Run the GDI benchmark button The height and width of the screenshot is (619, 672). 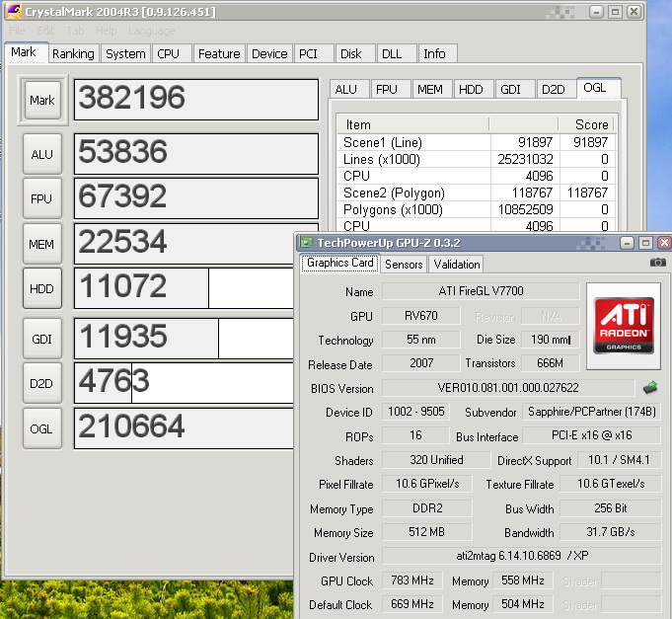pyautogui.click(x=42, y=339)
